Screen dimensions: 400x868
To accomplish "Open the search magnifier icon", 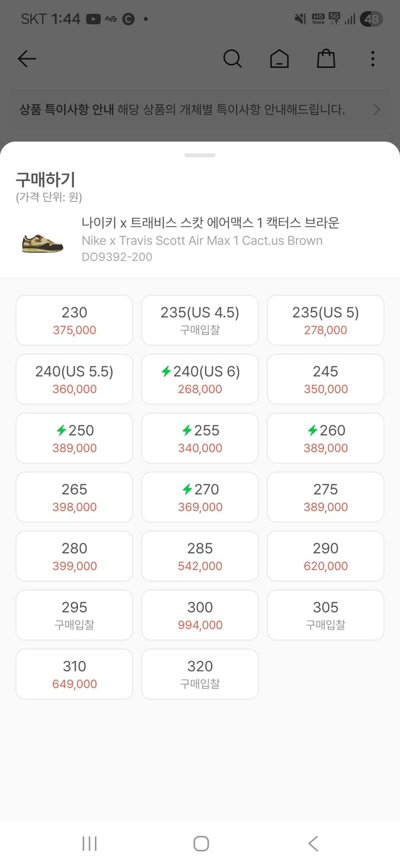I will [232, 58].
